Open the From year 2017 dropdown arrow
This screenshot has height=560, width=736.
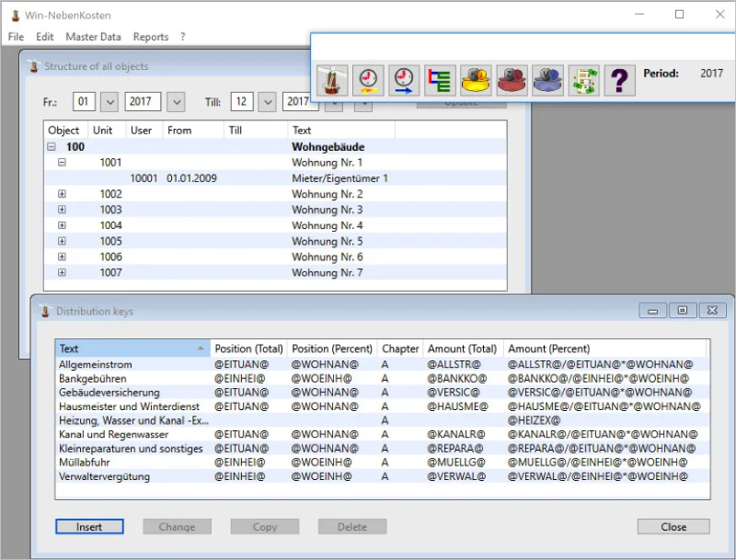175,102
